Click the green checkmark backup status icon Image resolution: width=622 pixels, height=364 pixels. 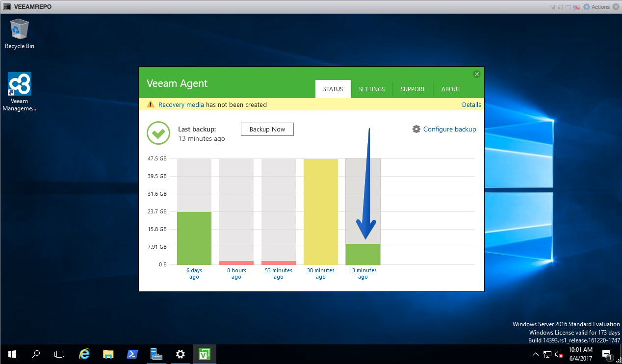tap(158, 133)
